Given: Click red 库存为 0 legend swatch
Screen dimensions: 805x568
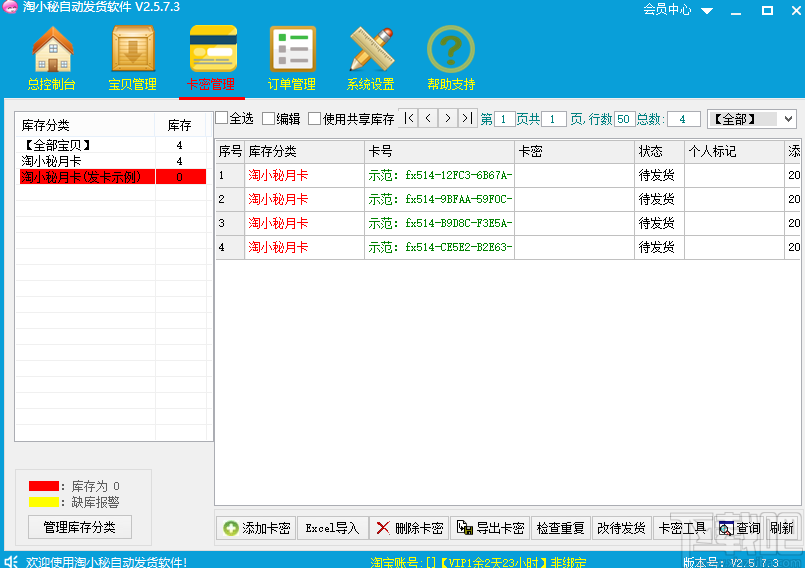Looking at the screenshot, I should 44,486.
